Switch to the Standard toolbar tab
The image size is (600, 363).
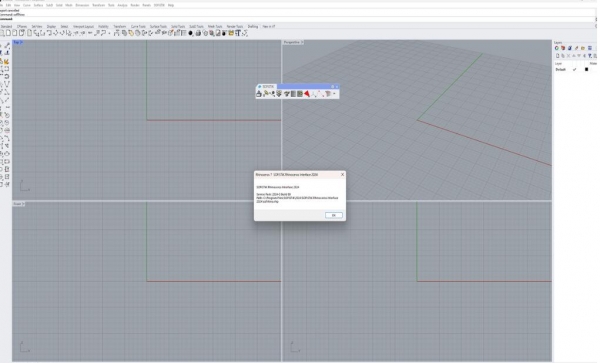click(x=7, y=26)
